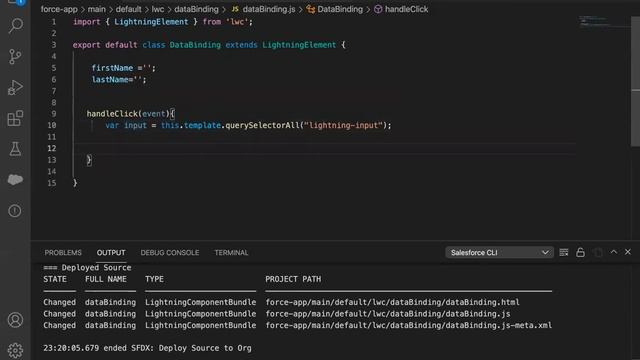
Task: Open the Manage gear settings icon
Action: [x=15, y=350]
